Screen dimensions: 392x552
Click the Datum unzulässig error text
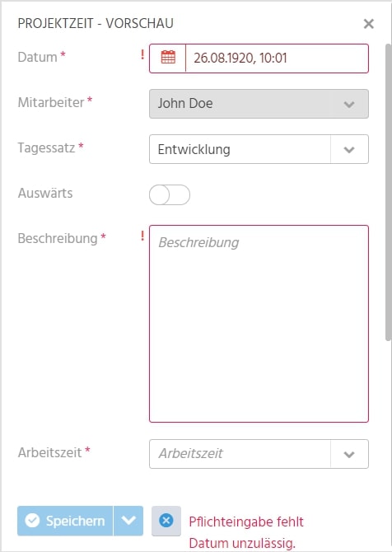[x=242, y=543]
